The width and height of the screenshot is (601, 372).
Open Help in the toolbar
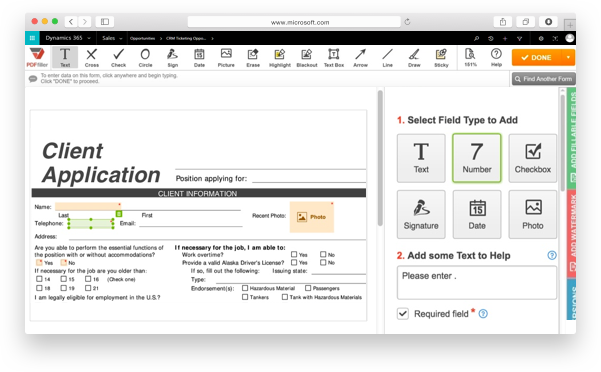tap(496, 57)
